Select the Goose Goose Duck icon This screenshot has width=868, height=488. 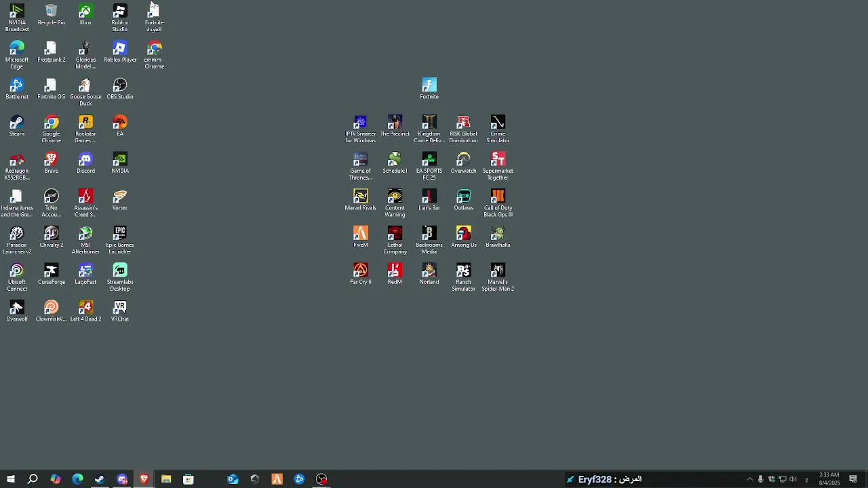click(x=85, y=92)
